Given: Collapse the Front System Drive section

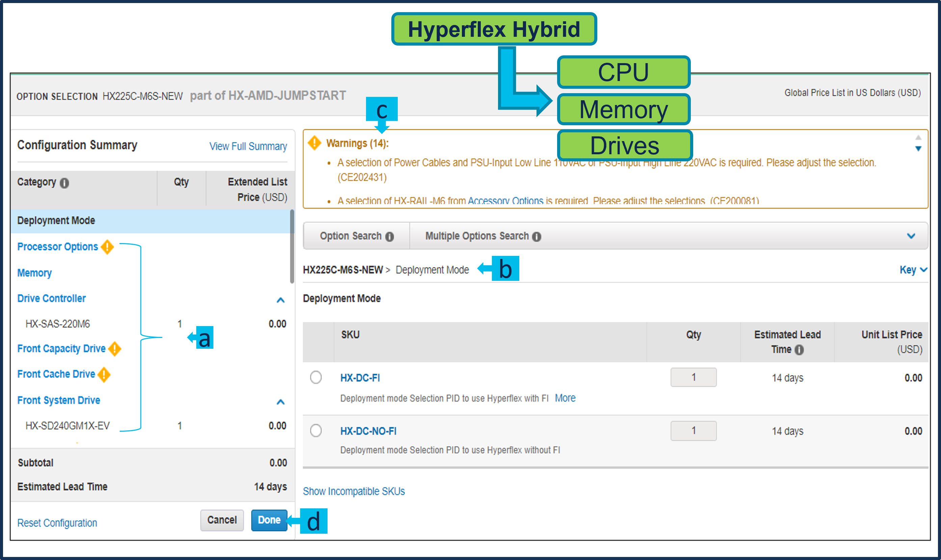Looking at the screenshot, I should point(281,402).
